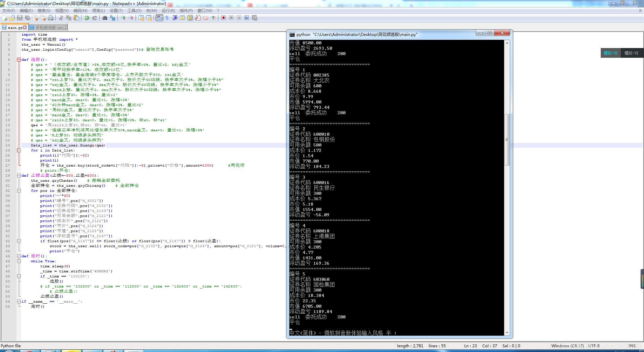Screen dimensions: 644x352
Task: Open 设置(T) menu
Action: (116, 11)
